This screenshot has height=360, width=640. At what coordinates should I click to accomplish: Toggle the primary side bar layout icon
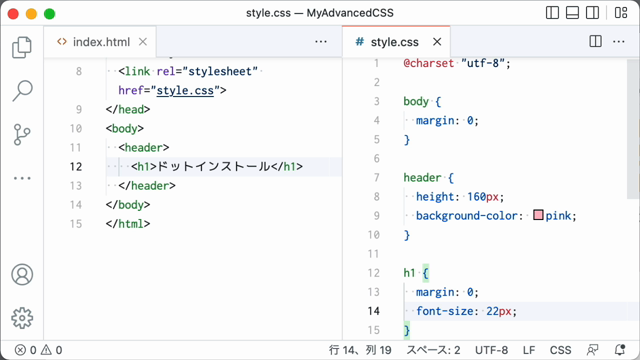[552, 13]
